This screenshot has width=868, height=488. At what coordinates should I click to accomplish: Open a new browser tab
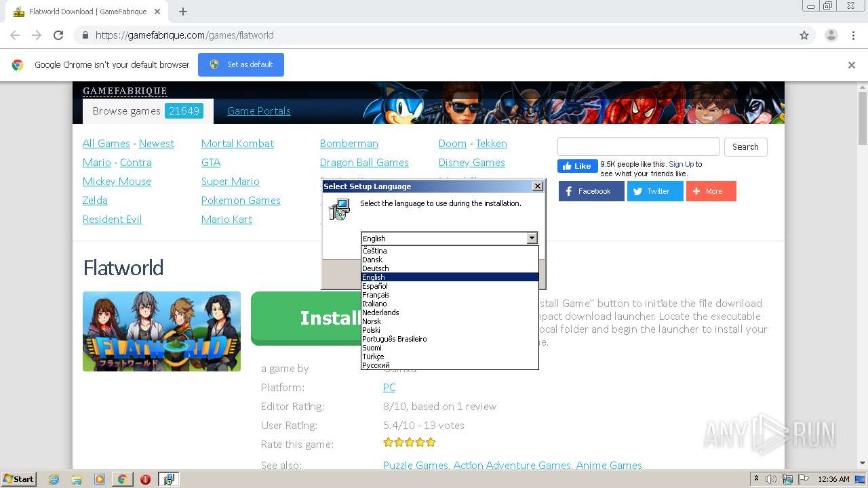coord(183,12)
